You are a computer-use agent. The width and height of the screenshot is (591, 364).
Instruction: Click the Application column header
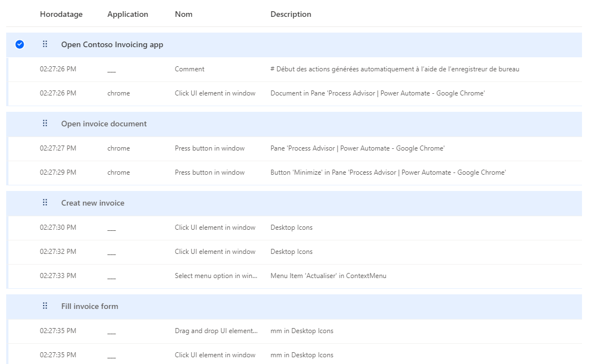[x=128, y=14]
